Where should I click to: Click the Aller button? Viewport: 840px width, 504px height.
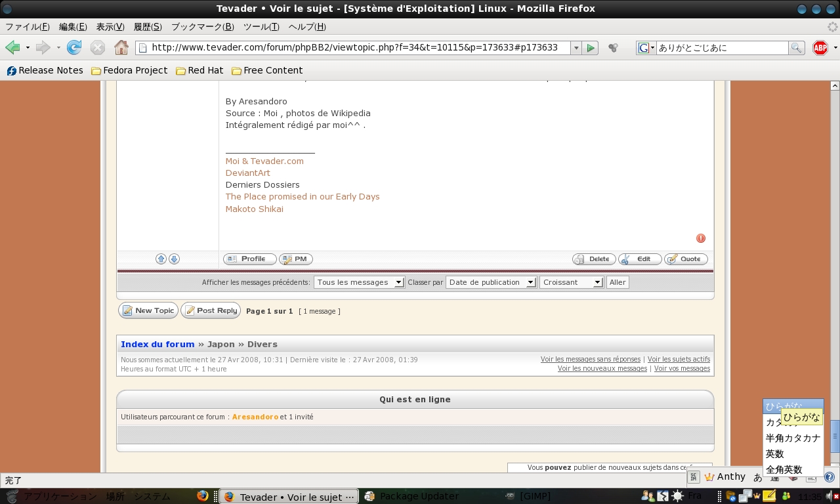pyautogui.click(x=618, y=282)
